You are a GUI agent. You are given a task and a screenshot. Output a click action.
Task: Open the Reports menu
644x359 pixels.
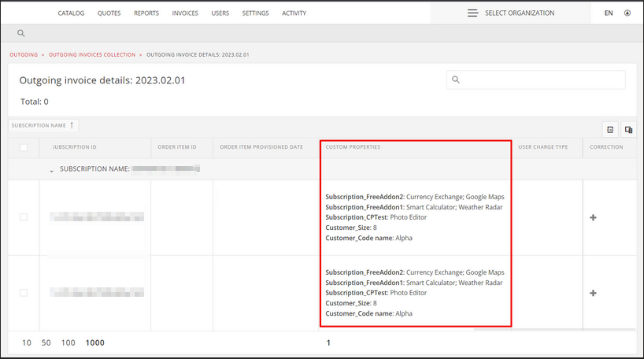click(146, 13)
